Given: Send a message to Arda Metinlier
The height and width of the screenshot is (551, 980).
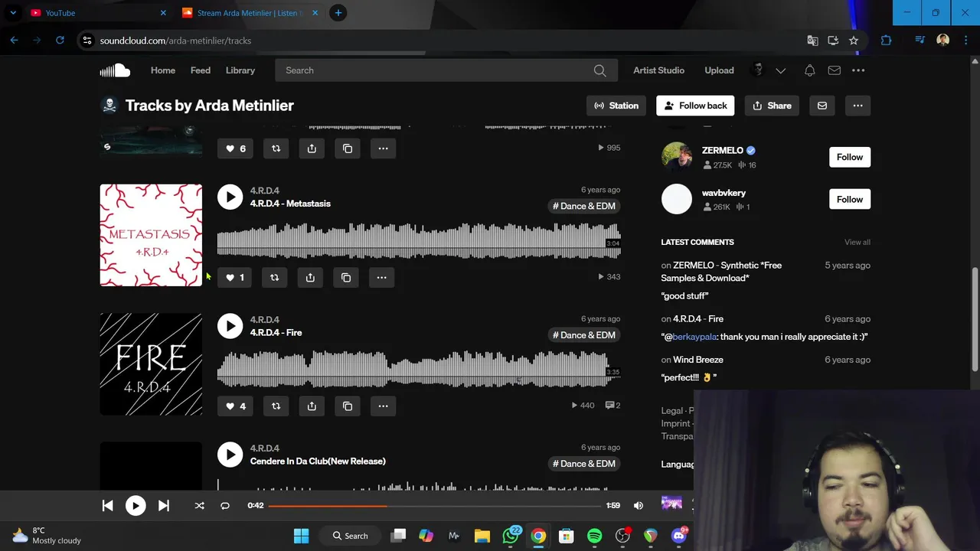Looking at the screenshot, I should 822,106.
